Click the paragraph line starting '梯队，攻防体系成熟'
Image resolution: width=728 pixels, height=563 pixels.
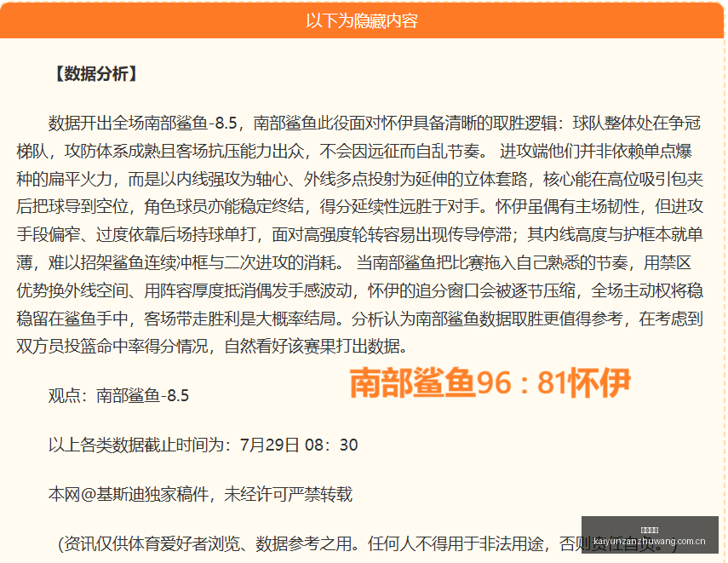pyautogui.click(x=354, y=151)
